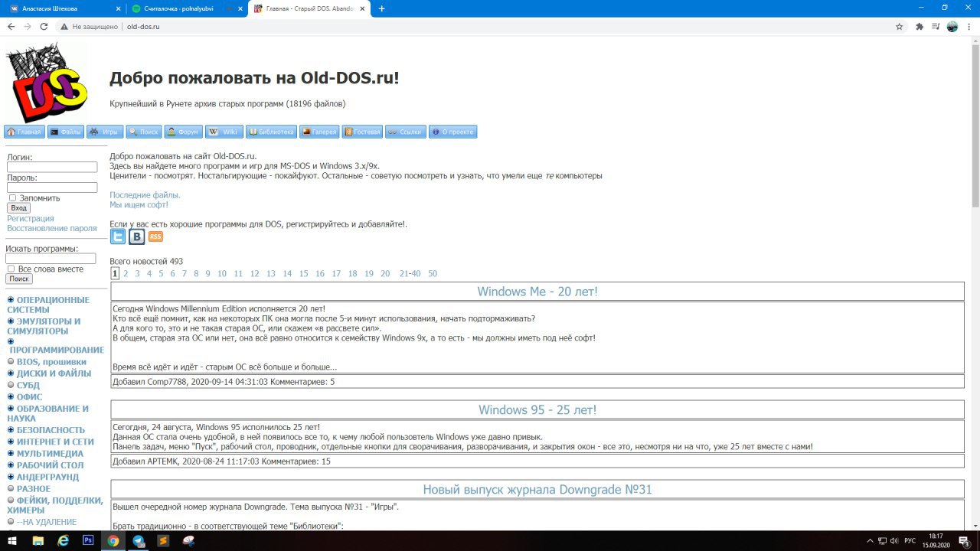Enable the Запомнить checkbox

tap(12, 198)
